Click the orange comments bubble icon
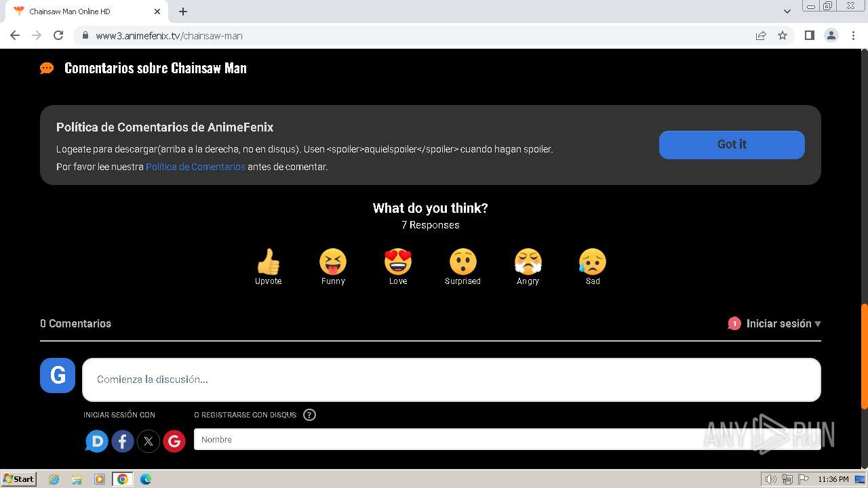 click(47, 68)
